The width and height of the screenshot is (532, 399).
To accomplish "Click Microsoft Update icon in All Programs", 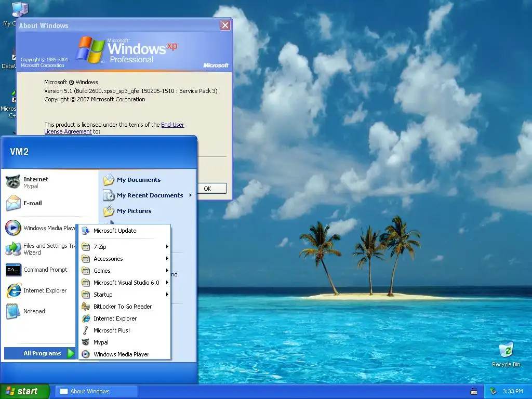I will pos(86,231).
